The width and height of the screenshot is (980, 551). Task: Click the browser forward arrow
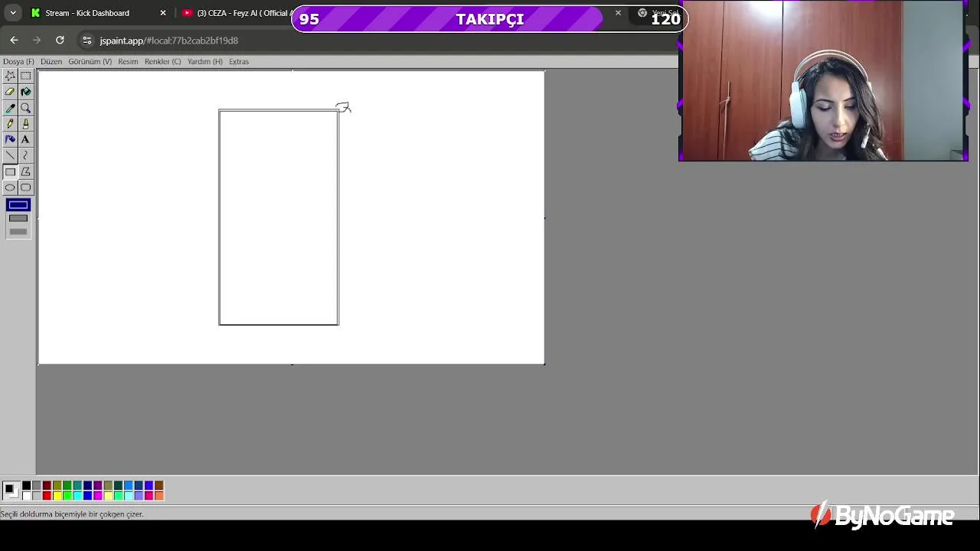37,40
